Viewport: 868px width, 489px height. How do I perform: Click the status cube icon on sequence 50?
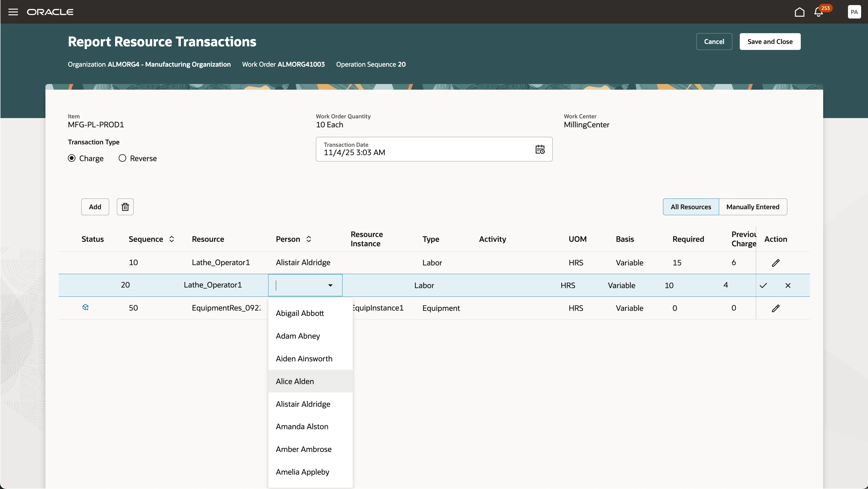pos(85,307)
